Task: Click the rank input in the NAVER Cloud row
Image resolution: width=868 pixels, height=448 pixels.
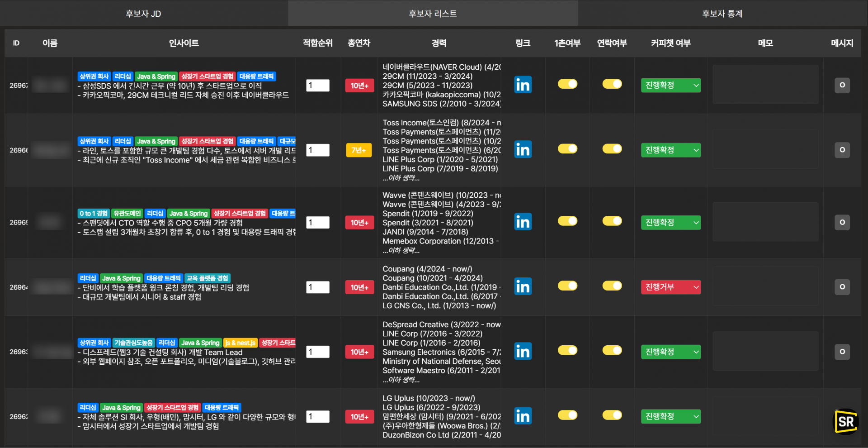Action: [x=318, y=85]
